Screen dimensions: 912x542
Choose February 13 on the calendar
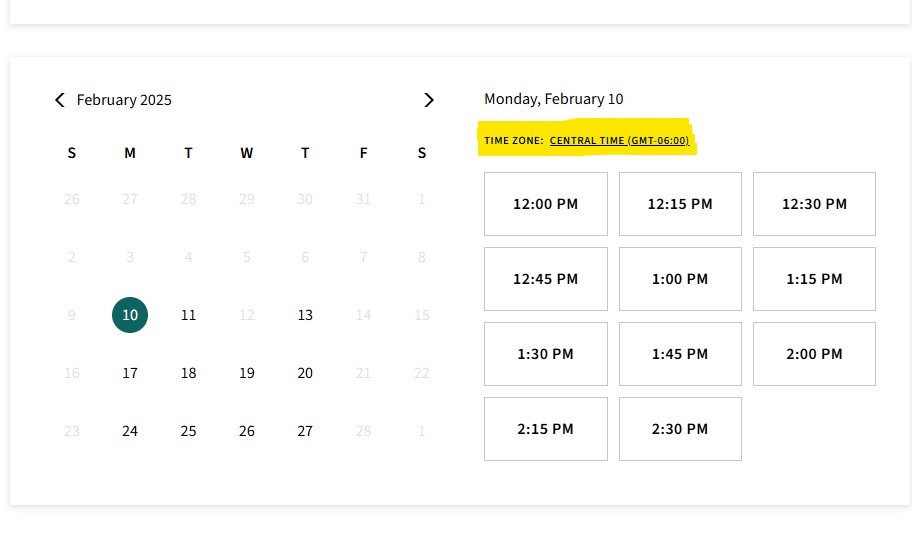pyautogui.click(x=305, y=315)
